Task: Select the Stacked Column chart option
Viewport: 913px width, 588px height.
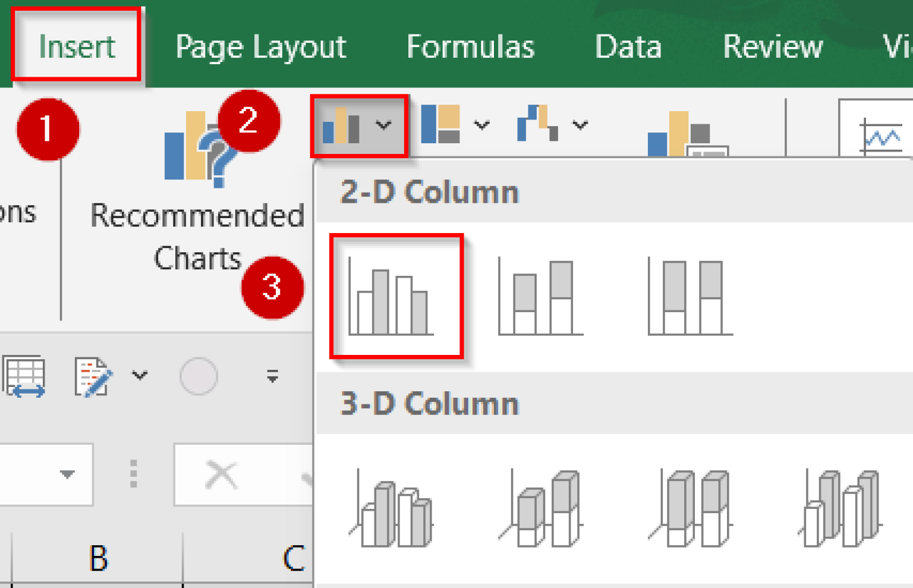Action: coord(538,294)
